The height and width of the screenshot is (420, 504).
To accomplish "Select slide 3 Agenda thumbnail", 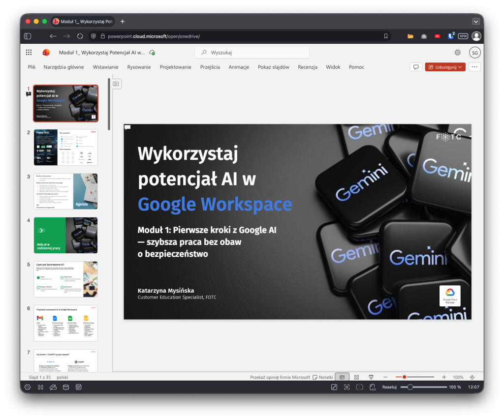I will point(65,191).
